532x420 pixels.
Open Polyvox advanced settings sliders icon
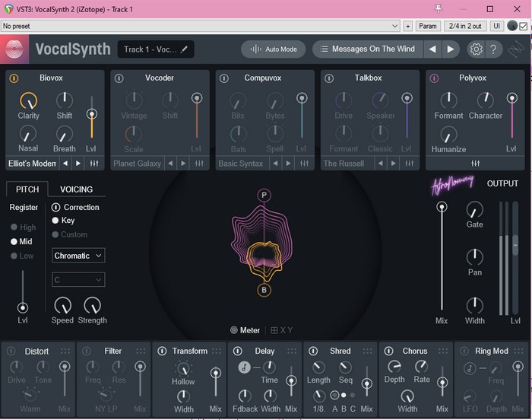point(475,164)
